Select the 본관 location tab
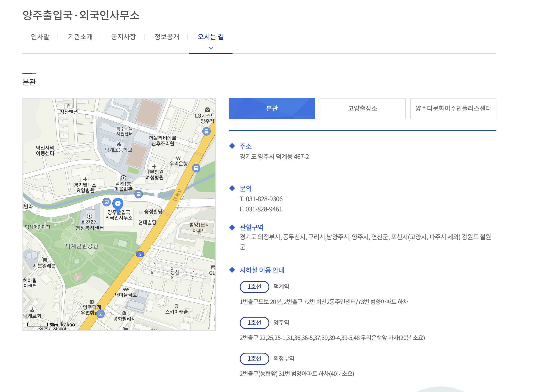This screenshot has width=556, height=392. tap(272, 109)
